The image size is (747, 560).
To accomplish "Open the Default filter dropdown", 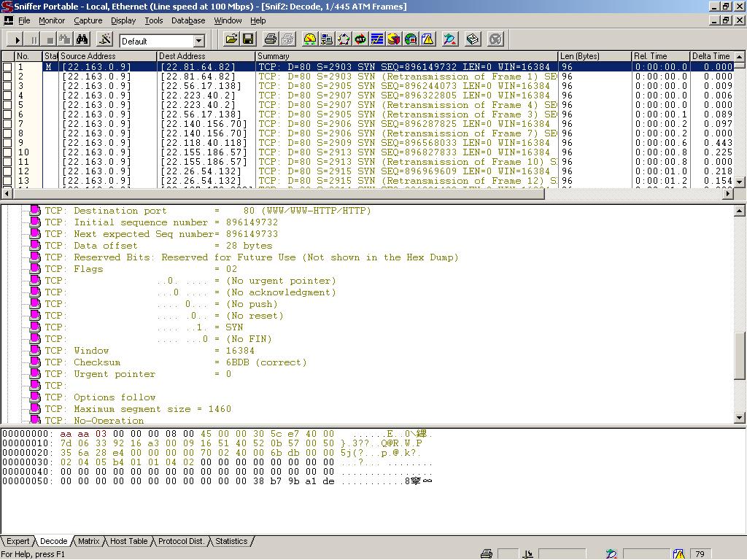I will tap(198, 42).
